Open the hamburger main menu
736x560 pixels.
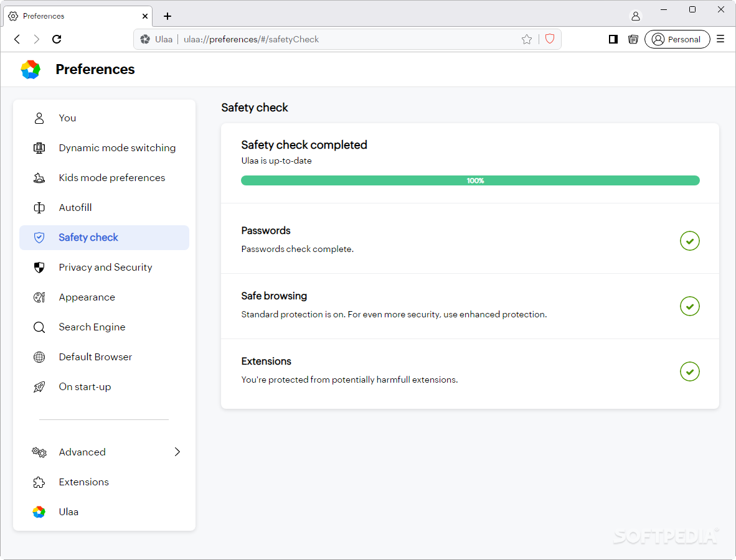[720, 39]
